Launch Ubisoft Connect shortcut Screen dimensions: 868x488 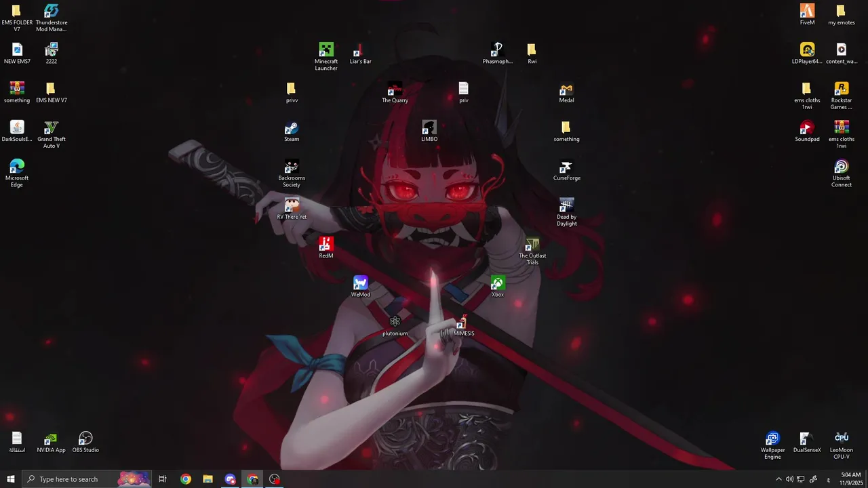coord(841,167)
